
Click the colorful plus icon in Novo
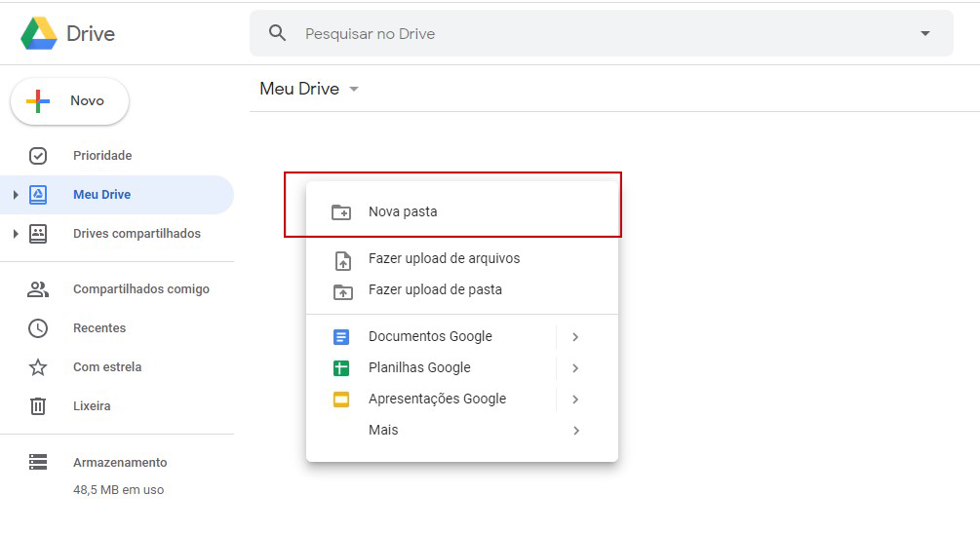(38, 100)
